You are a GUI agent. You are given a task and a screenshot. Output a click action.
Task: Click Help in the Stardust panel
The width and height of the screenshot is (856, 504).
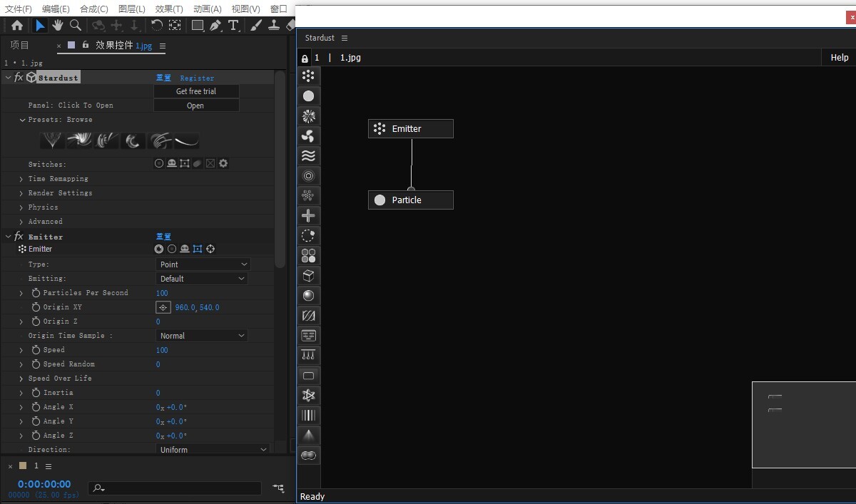tap(840, 58)
